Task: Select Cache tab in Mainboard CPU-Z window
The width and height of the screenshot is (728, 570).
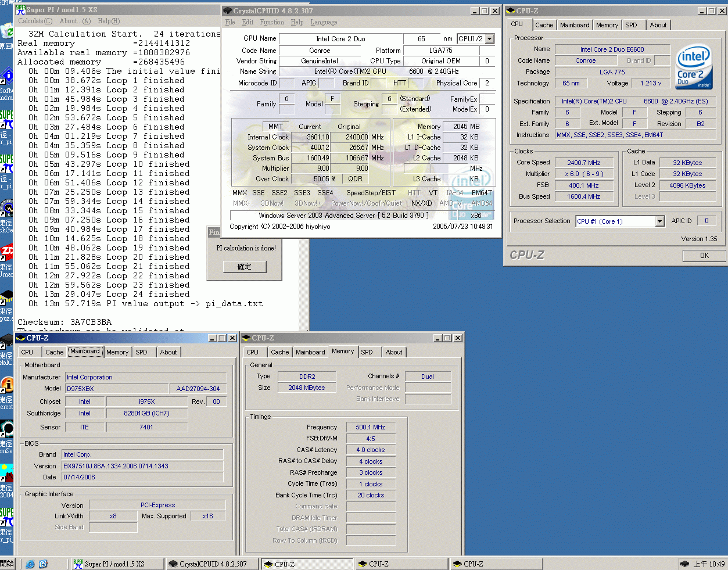Action: (55, 352)
